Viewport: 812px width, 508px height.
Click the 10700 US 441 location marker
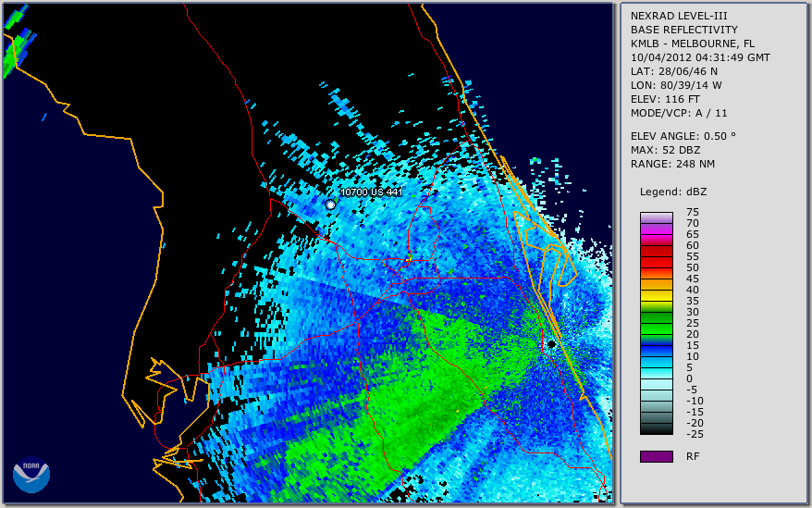pyautogui.click(x=330, y=204)
